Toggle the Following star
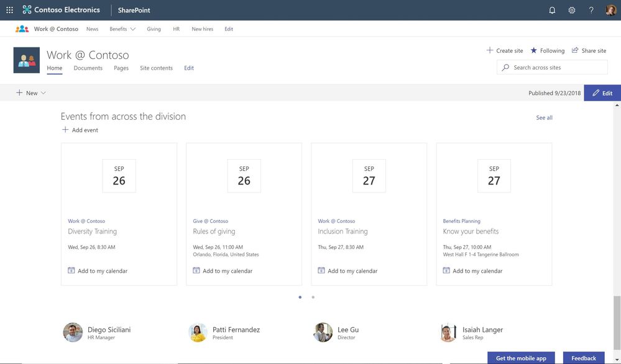This screenshot has width=621, height=364. click(533, 50)
